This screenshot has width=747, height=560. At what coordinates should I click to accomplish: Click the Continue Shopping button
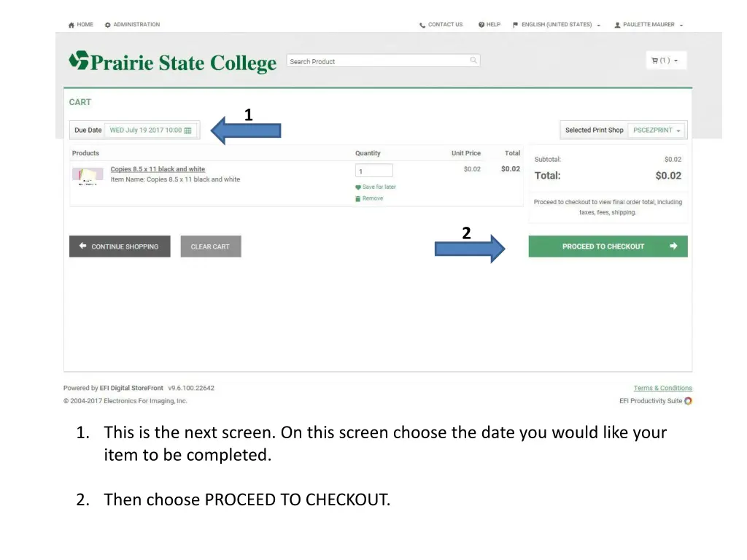(120, 246)
